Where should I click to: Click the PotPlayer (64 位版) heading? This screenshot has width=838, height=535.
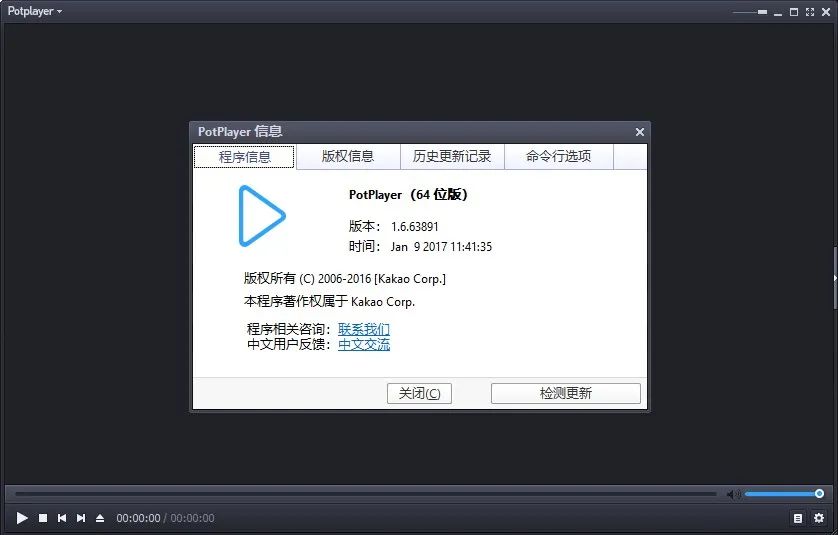(x=408, y=195)
